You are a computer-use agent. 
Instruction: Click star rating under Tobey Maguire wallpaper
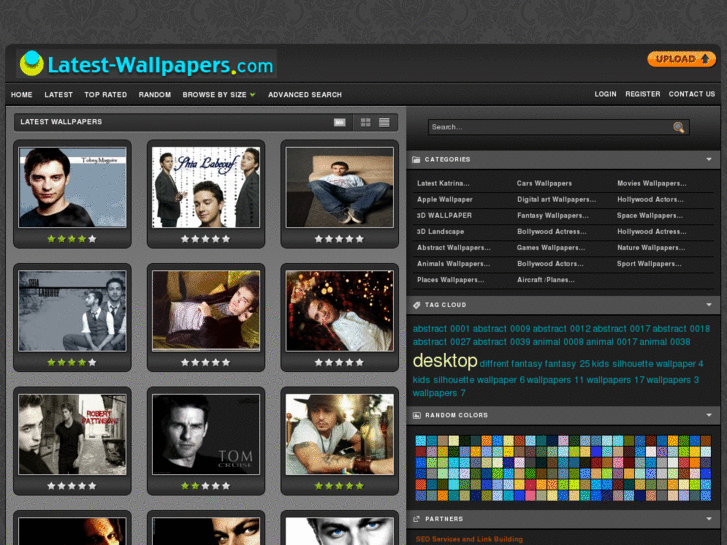72,239
